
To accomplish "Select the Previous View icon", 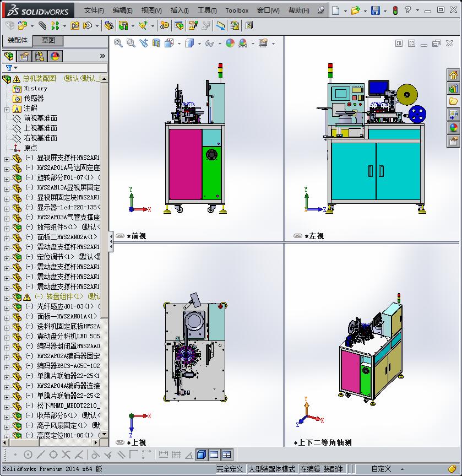I will tap(144, 44).
